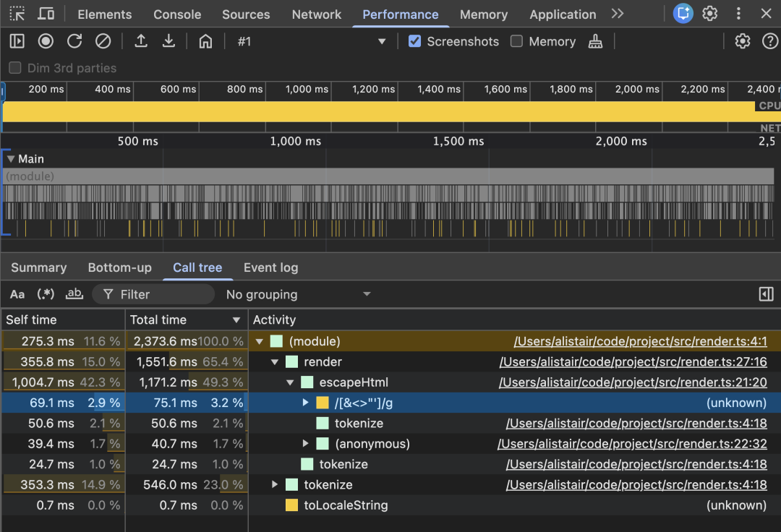Click the Activity column header
Image resolution: width=781 pixels, height=532 pixels.
click(515, 320)
